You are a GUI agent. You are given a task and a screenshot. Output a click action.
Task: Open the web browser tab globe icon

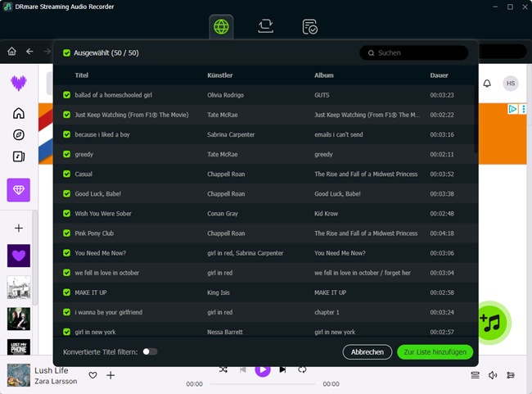(x=221, y=27)
